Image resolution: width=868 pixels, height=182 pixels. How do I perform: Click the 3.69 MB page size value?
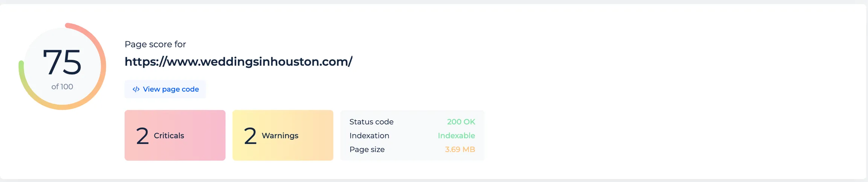(460, 150)
